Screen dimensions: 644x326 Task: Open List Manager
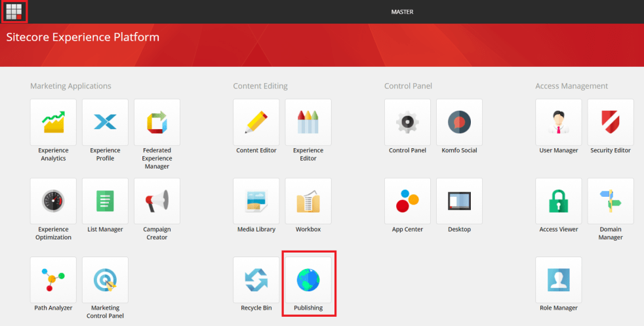click(105, 201)
